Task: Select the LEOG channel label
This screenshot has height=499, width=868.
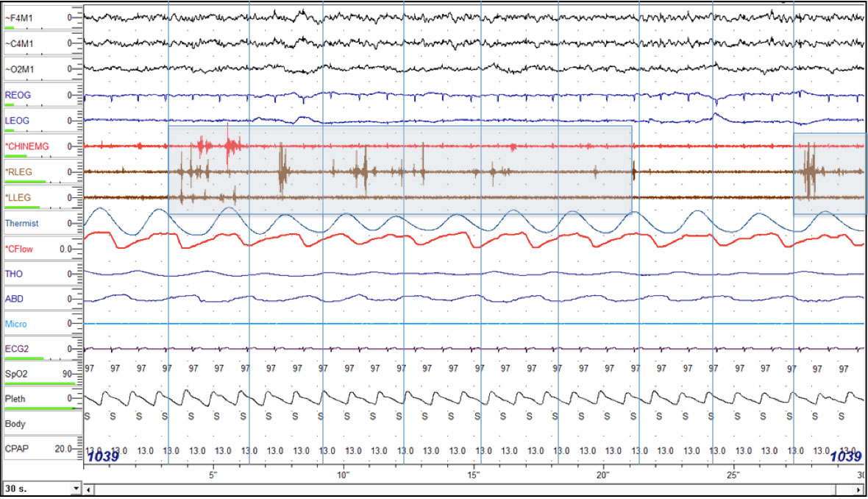Action: coord(18,121)
